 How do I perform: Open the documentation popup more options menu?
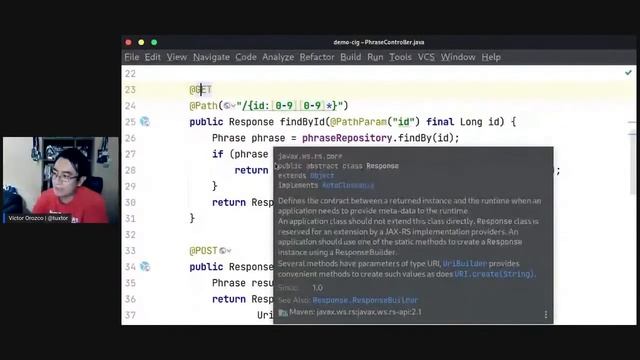[x=546, y=314]
